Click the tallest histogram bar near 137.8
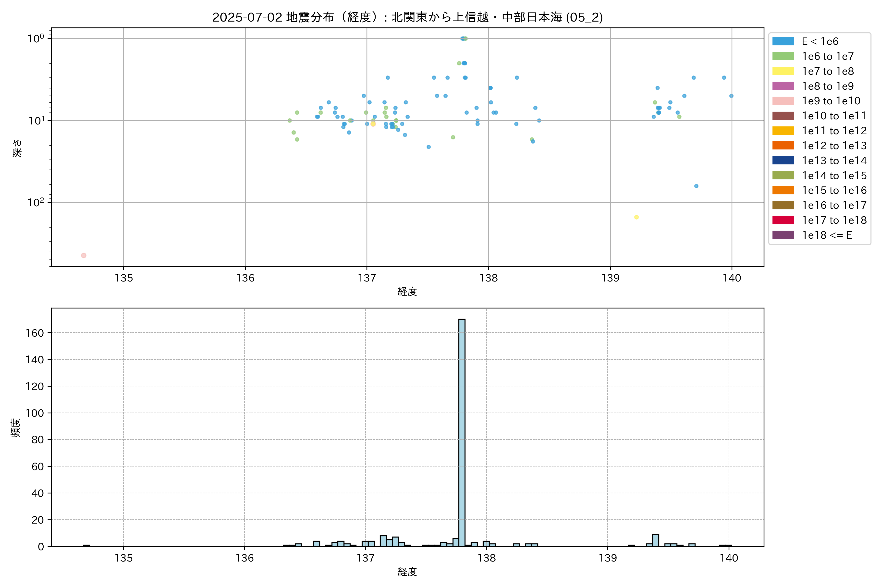 [x=462, y=431]
